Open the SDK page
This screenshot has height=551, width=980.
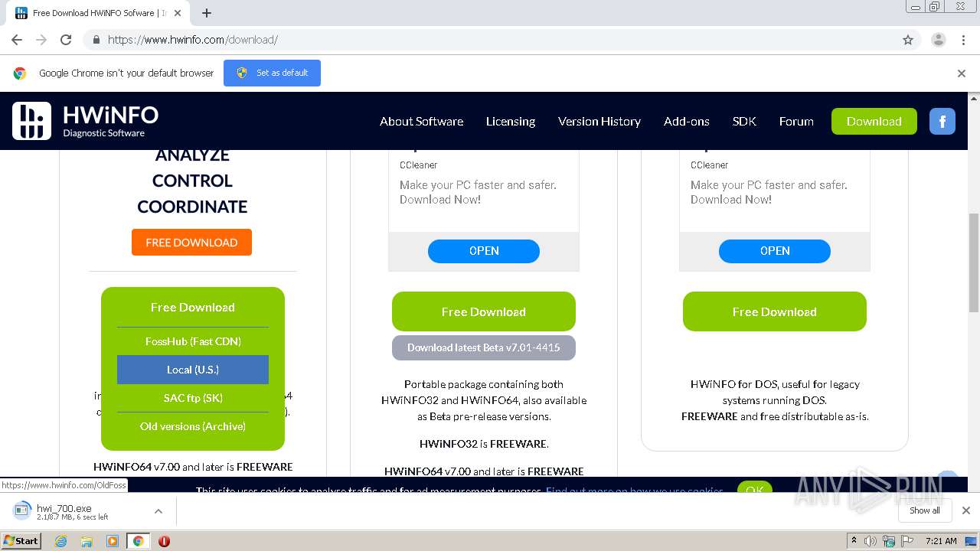tap(744, 121)
